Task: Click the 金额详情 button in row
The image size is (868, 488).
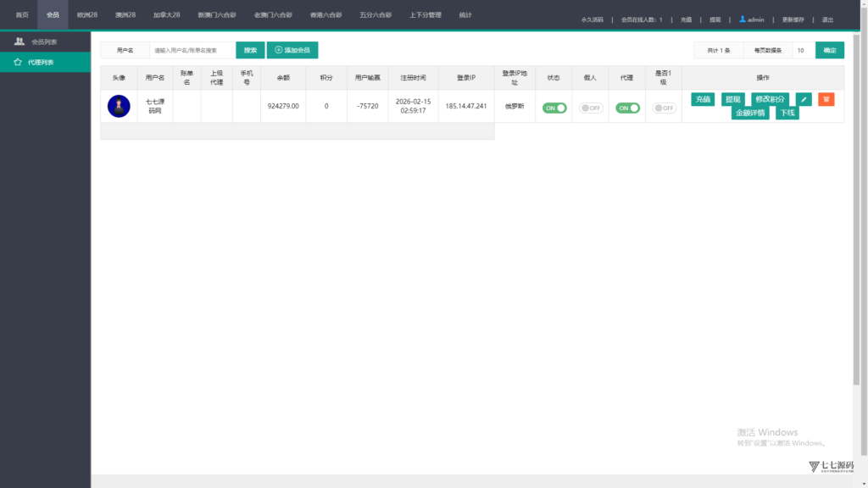Action: (750, 113)
